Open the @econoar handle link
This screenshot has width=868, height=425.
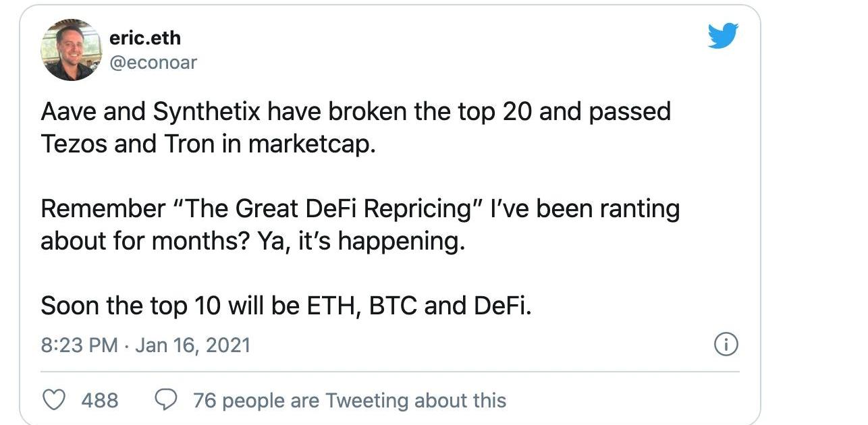coord(153,62)
